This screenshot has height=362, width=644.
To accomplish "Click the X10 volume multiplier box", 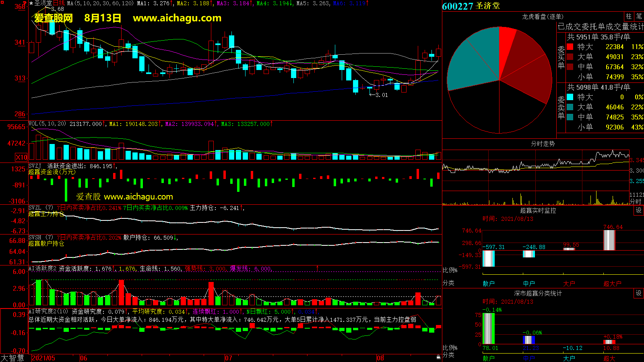I will pyautogui.click(x=21, y=157).
